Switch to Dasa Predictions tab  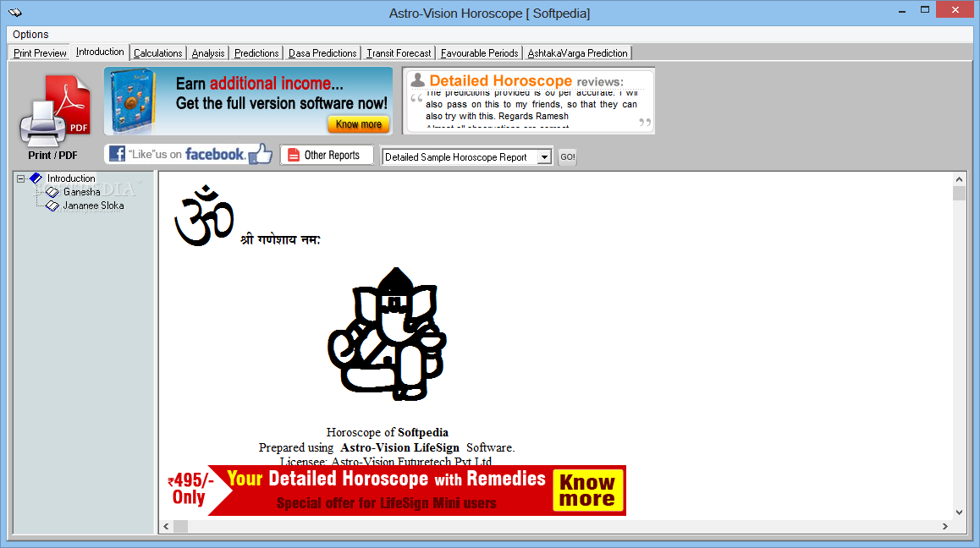click(322, 53)
